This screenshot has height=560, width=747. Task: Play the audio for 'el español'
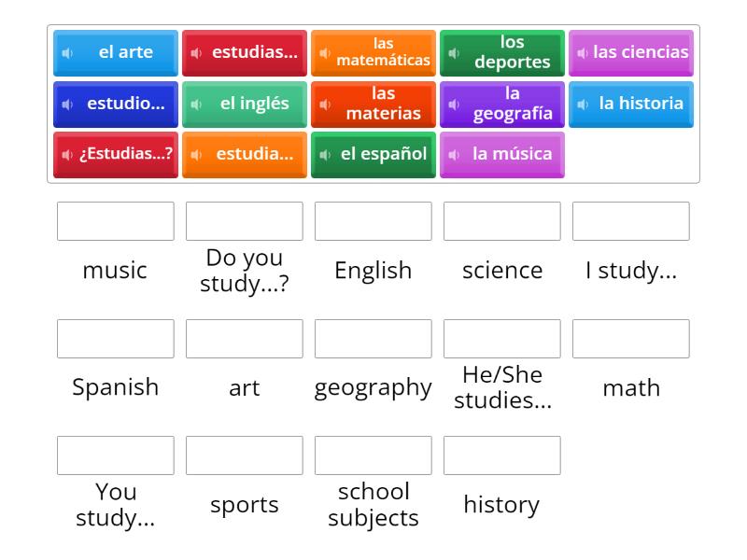[326, 154]
